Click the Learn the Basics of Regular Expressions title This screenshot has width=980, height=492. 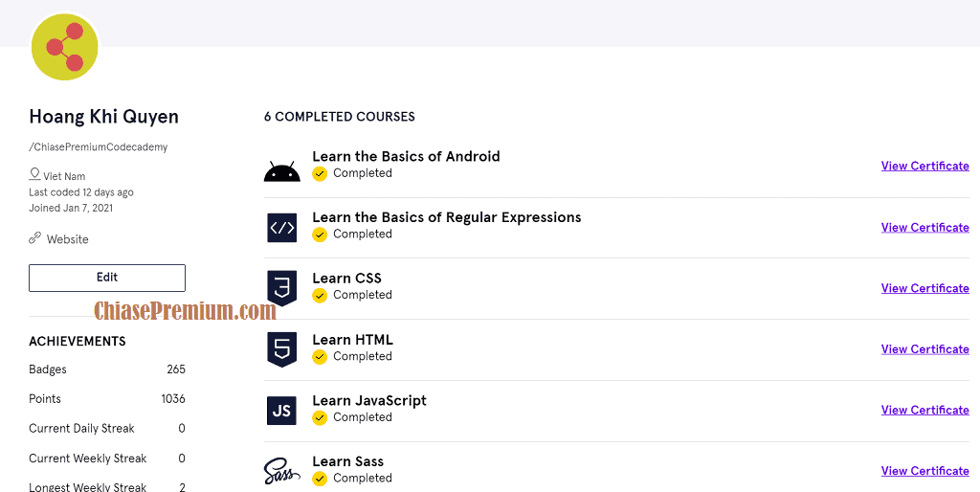click(446, 217)
